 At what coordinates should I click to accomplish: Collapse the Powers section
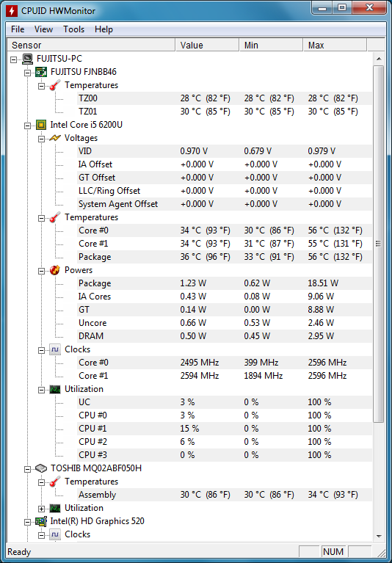(41, 271)
